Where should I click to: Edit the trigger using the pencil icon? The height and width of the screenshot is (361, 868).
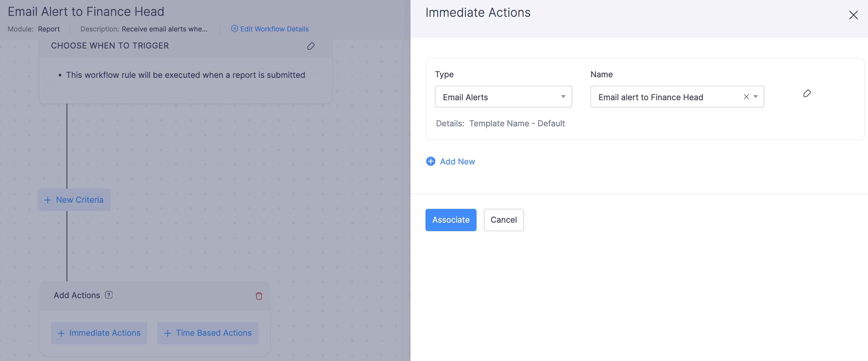[311, 46]
